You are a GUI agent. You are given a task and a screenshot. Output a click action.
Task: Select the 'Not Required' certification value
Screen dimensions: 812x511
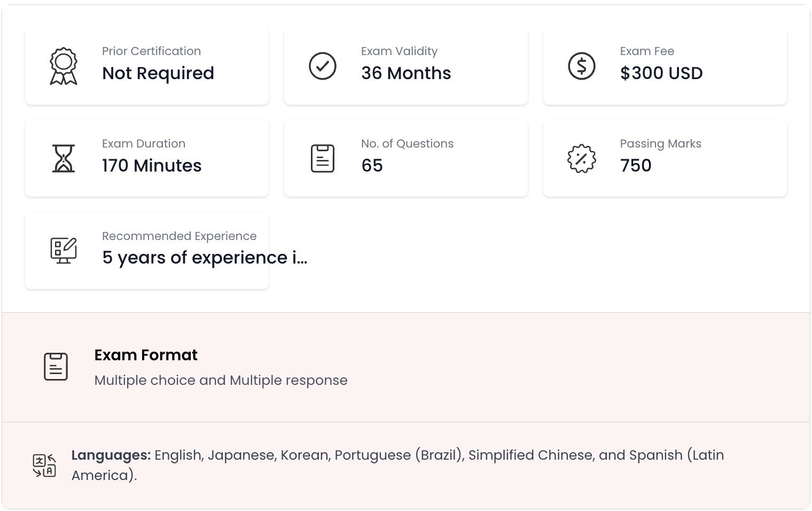158,73
